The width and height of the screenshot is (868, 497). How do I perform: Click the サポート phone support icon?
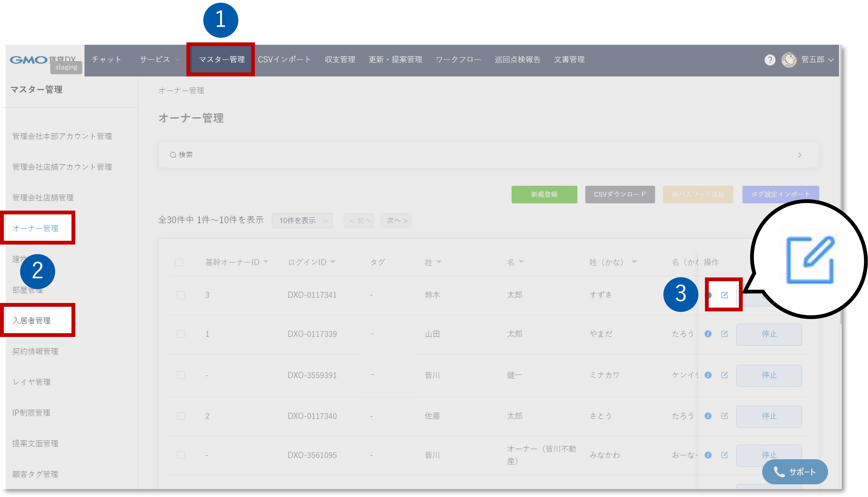[x=779, y=472]
